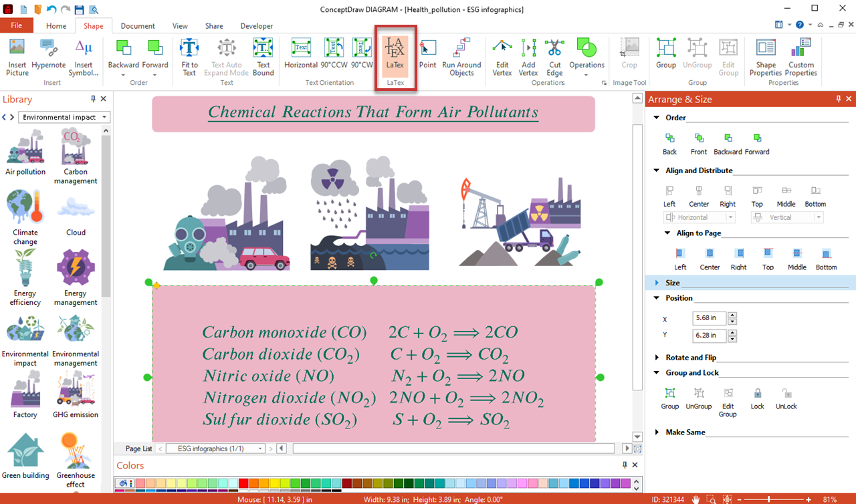Increase Y position with stepper up arrow
The height and width of the screenshot is (504, 856).
[x=732, y=332]
